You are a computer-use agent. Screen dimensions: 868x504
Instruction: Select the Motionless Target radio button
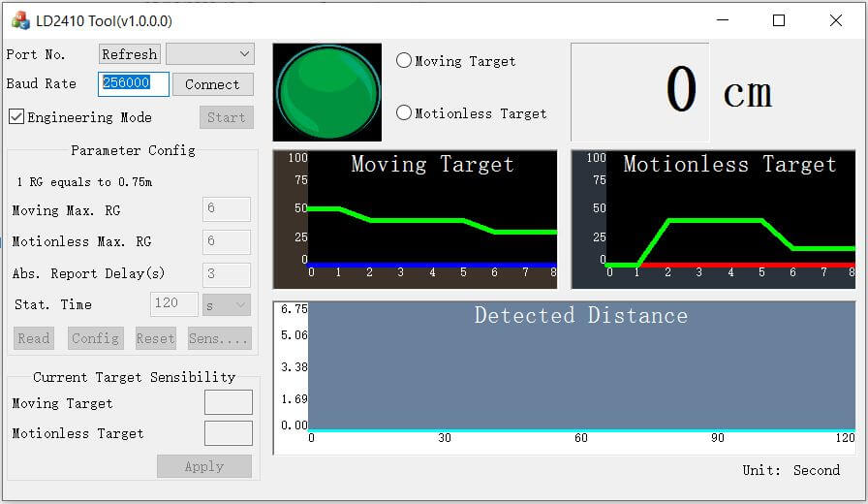click(x=404, y=112)
